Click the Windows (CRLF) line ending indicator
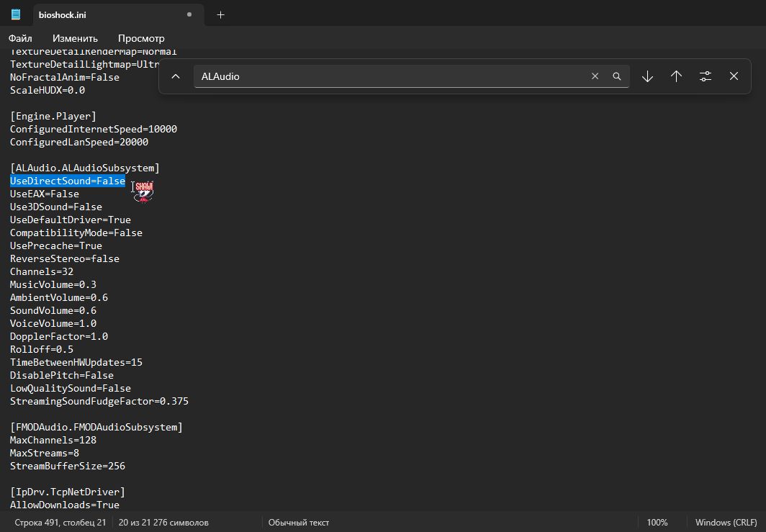The image size is (766, 532). point(726,522)
